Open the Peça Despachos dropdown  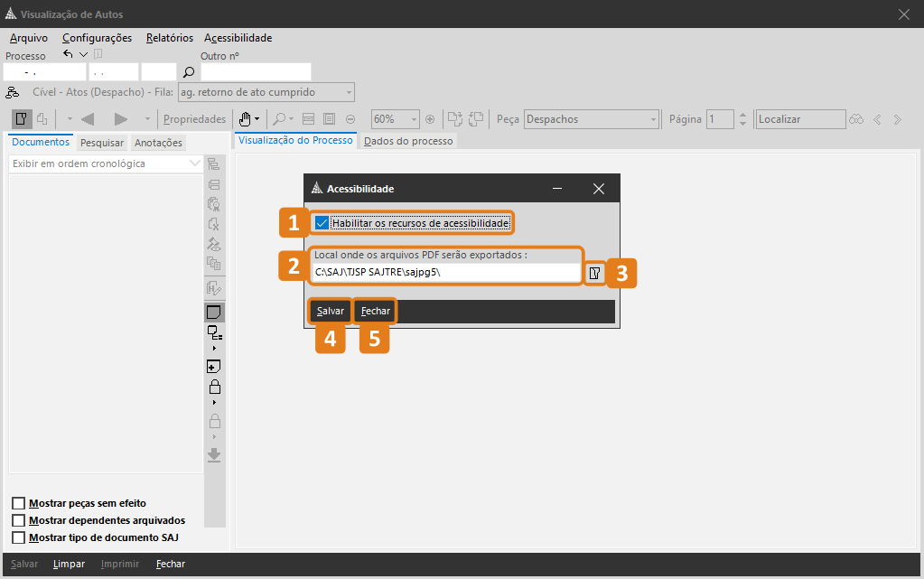(653, 119)
